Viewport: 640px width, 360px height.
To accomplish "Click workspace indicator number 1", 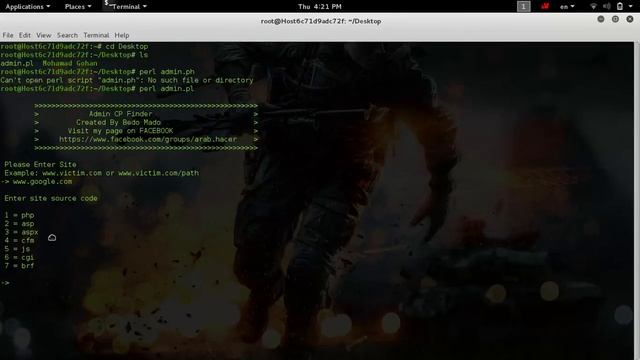I will [x=524, y=7].
